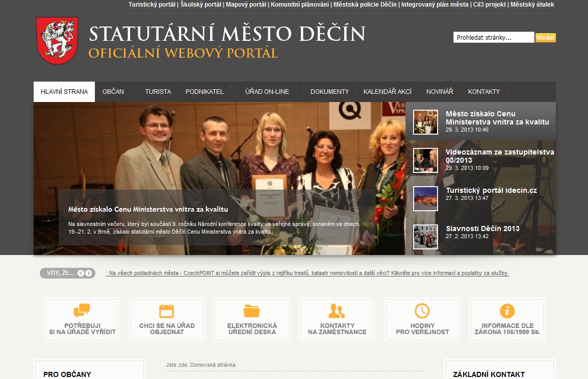Select the Videozáznam ze zastupitelstva news thumbnail
This screenshot has height=379, width=588.
[425, 161]
